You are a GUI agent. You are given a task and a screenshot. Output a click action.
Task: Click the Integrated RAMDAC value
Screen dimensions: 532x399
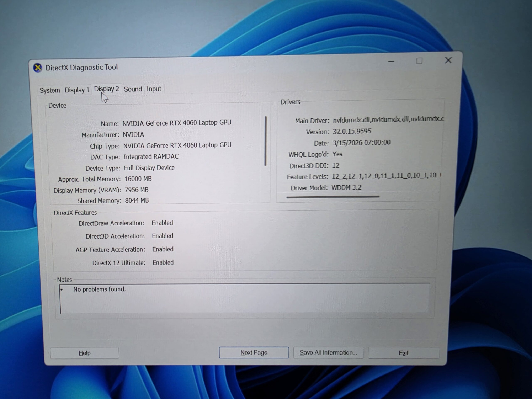click(151, 156)
